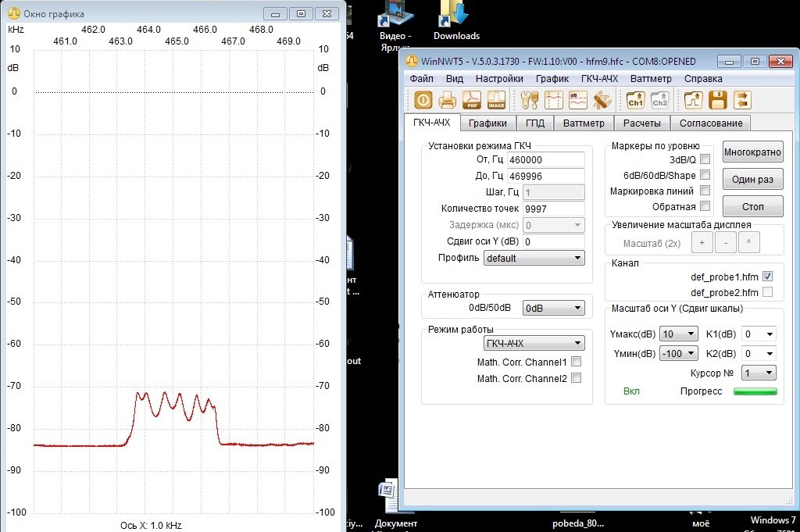Switch to the Ваттметр tab
Screen dimensions: 800x532
[x=584, y=123]
